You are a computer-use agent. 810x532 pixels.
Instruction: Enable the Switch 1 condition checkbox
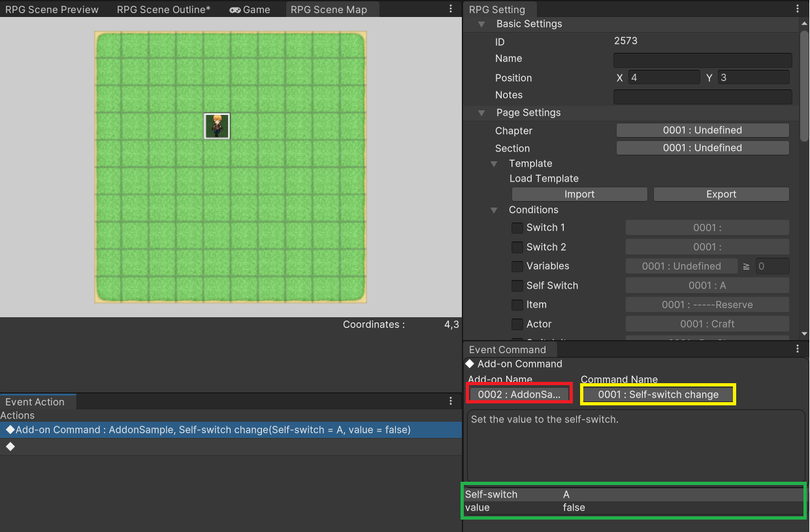click(x=517, y=228)
